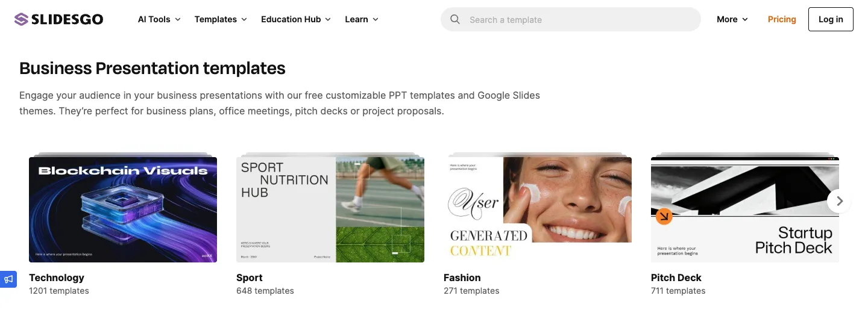Viewport: 868px width, 313px height.
Task: Select the Pitch Deck category link
Action: [x=676, y=277]
